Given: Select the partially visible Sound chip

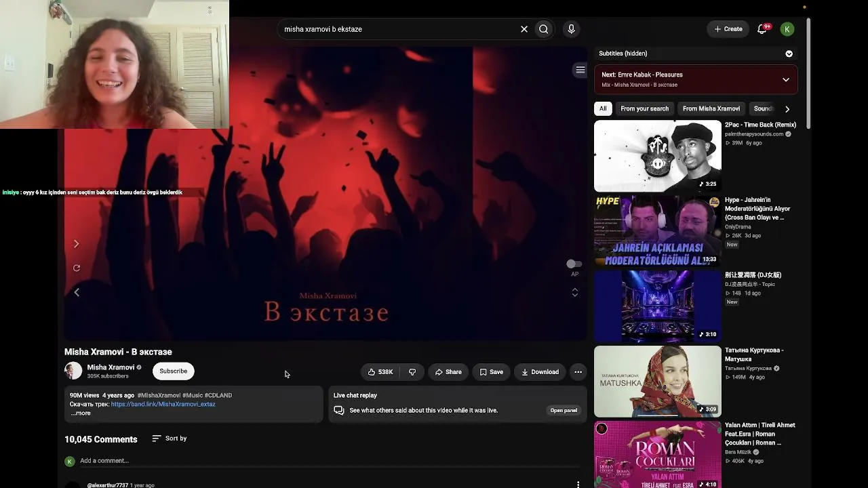Looking at the screenshot, I should tap(763, 108).
